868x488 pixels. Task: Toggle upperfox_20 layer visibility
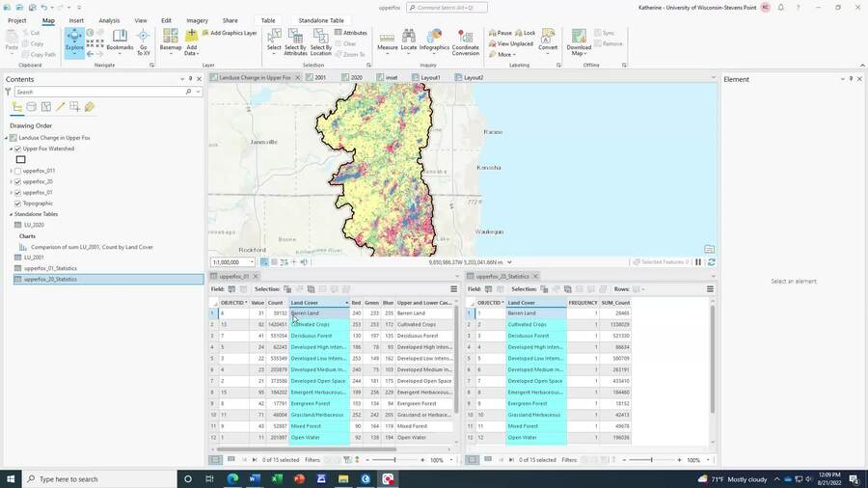tap(17, 181)
